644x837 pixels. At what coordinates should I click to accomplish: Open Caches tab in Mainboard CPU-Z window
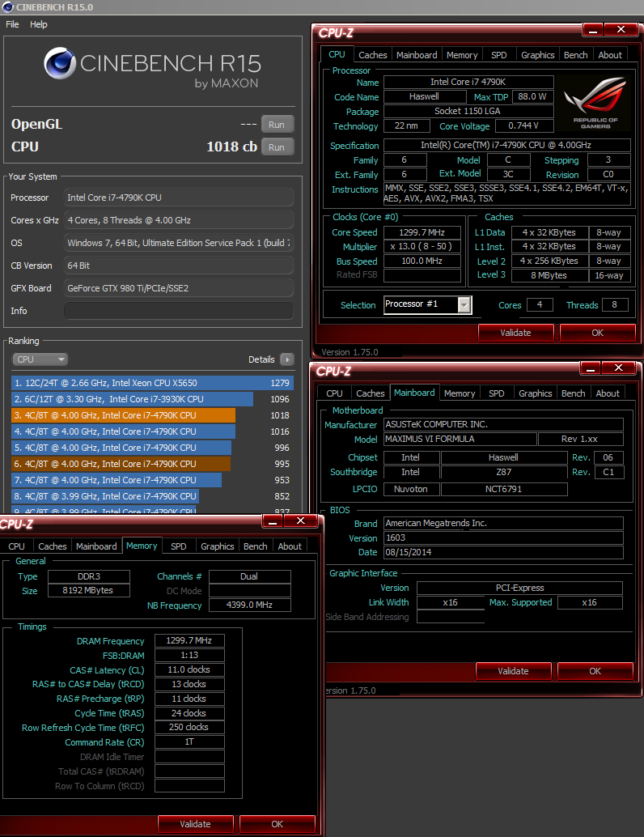(371, 393)
